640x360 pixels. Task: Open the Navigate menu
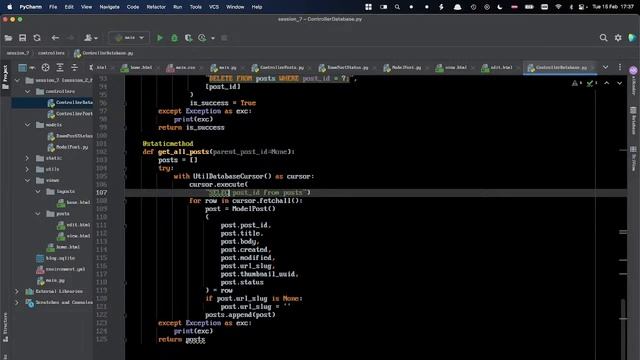[x=109, y=7]
